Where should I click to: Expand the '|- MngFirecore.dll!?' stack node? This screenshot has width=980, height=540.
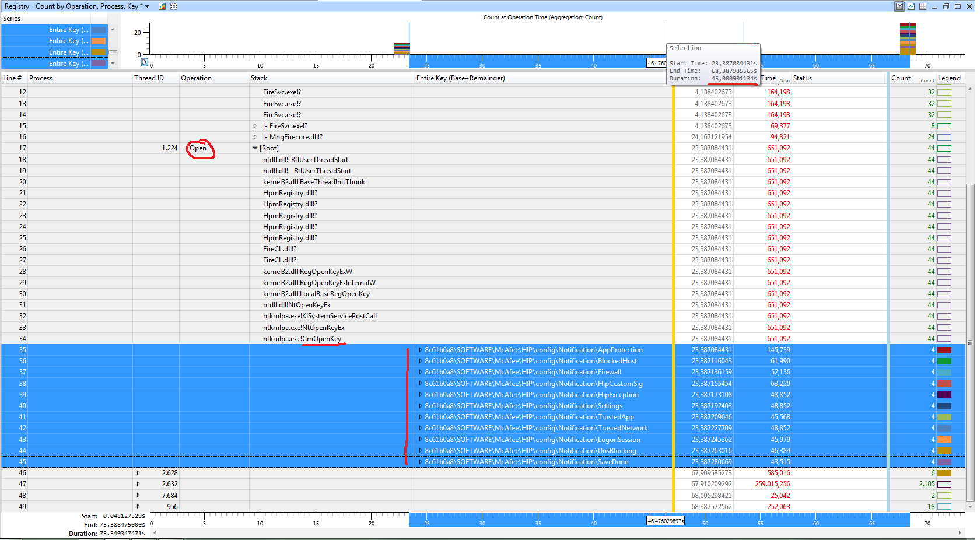coord(255,137)
